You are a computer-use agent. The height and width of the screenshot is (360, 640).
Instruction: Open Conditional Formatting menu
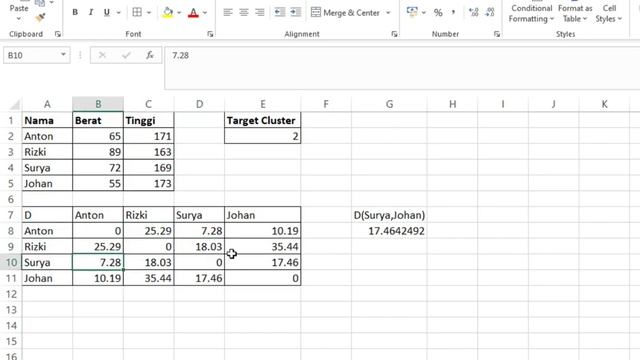click(531, 13)
